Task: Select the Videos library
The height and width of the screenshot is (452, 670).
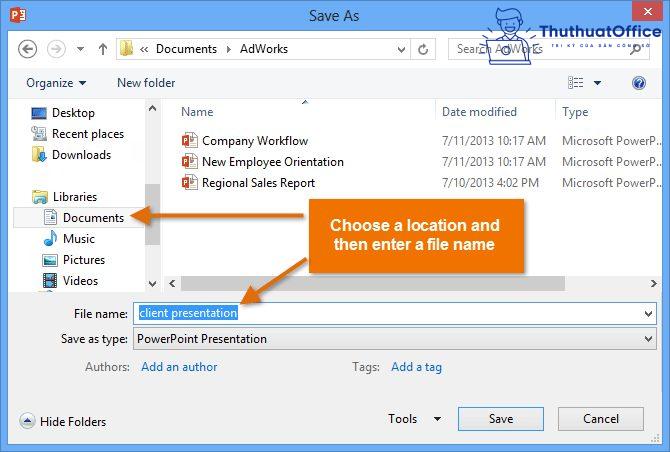Action: (80, 281)
